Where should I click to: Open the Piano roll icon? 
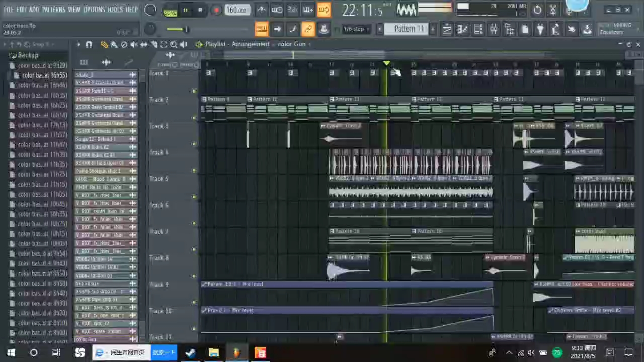(x=462, y=30)
